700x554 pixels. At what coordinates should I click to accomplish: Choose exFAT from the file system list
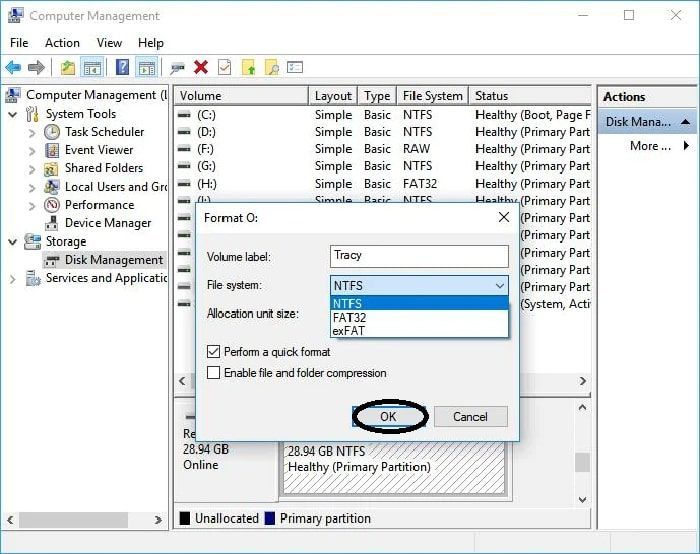click(419, 331)
